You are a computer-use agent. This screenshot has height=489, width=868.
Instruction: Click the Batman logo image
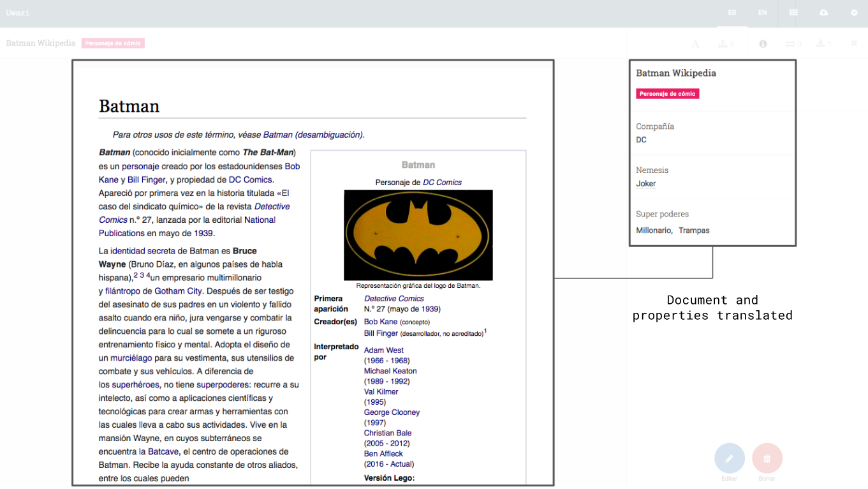(418, 235)
